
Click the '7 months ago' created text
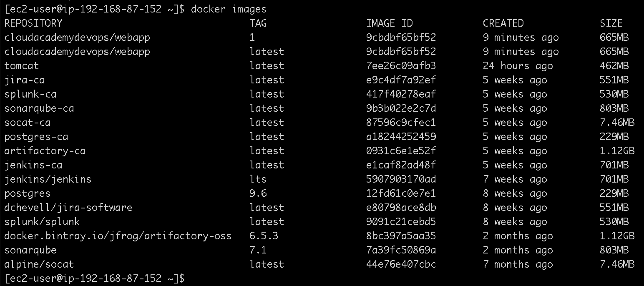(518, 264)
